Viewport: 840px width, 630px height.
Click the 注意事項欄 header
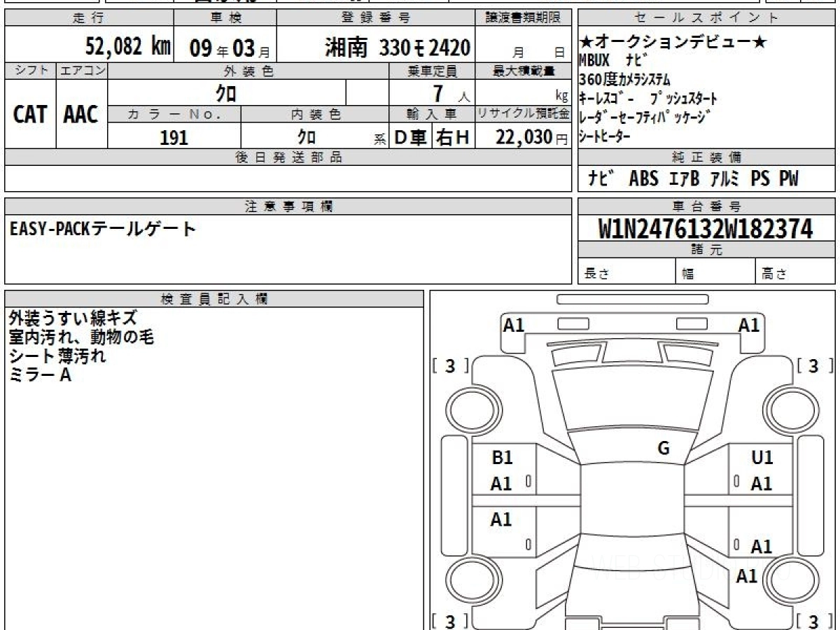288,206
